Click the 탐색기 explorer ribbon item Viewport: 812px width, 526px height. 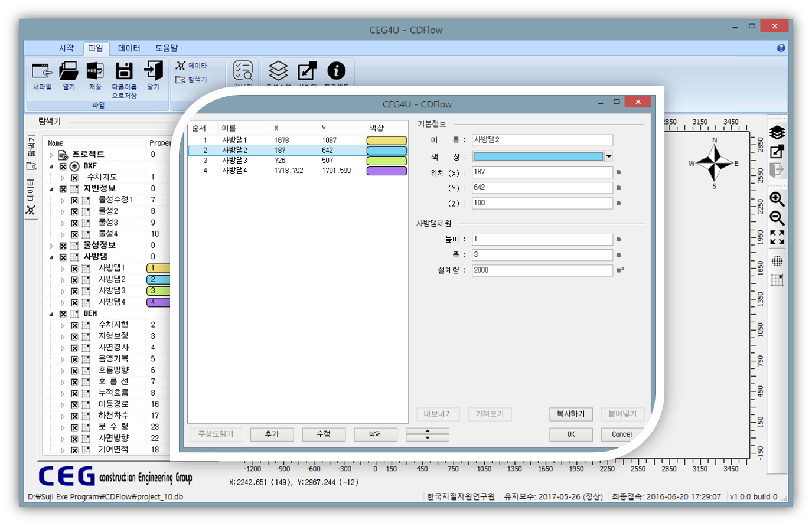[x=192, y=79]
